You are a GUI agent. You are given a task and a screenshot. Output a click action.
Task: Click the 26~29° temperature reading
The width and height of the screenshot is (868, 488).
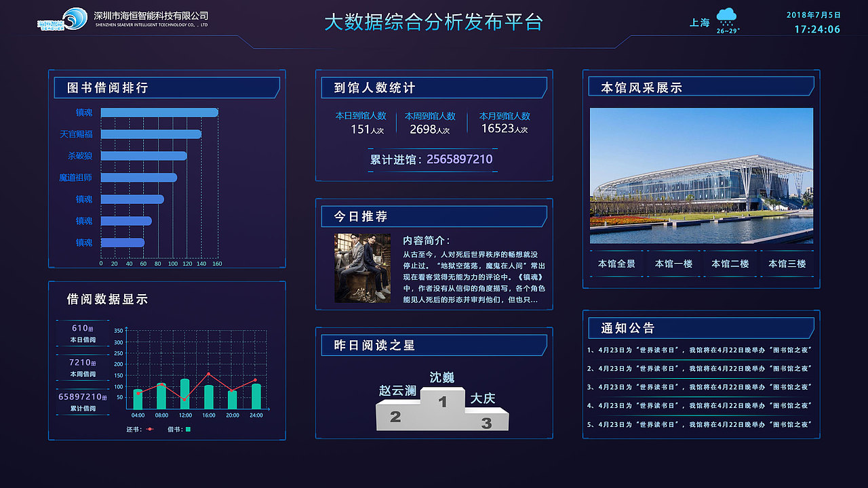[728, 30]
